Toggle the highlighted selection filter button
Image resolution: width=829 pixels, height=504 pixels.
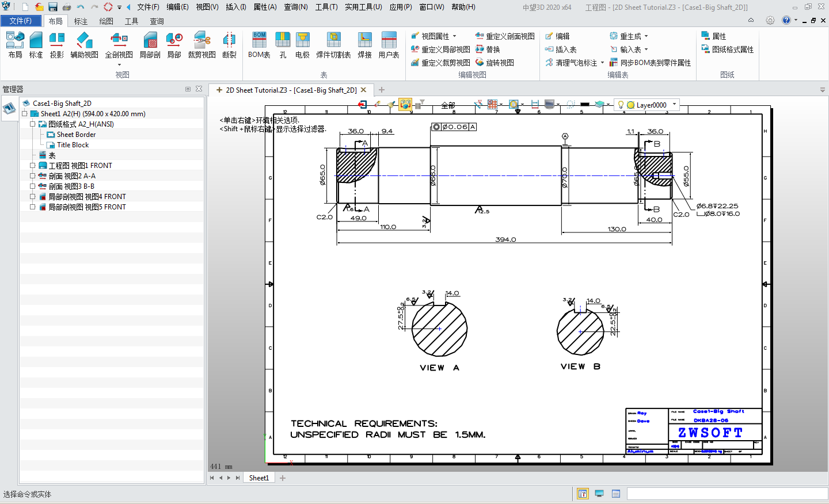coord(405,104)
